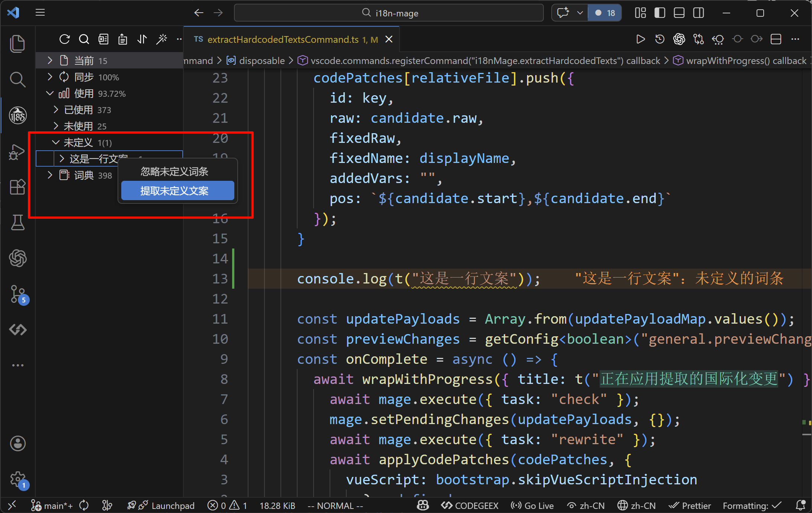The image size is (812, 513).
Task: Select 提取未定义文案 from context menu
Action: pos(177,191)
